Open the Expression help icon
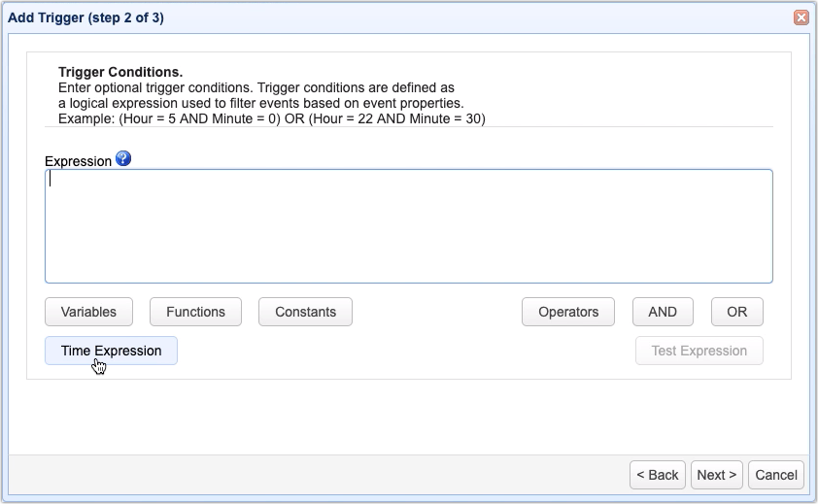Image resolution: width=818 pixels, height=504 pixels. click(123, 159)
